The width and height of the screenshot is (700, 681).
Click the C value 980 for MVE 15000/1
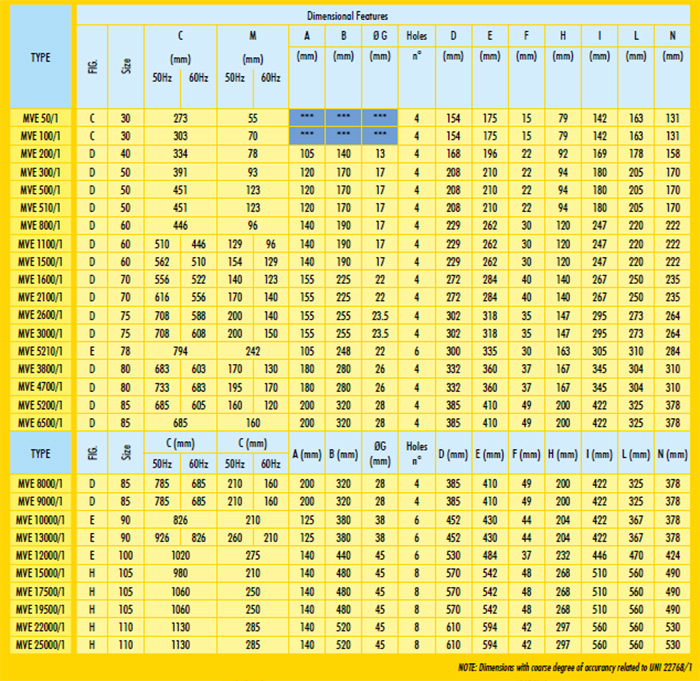[x=180, y=573]
